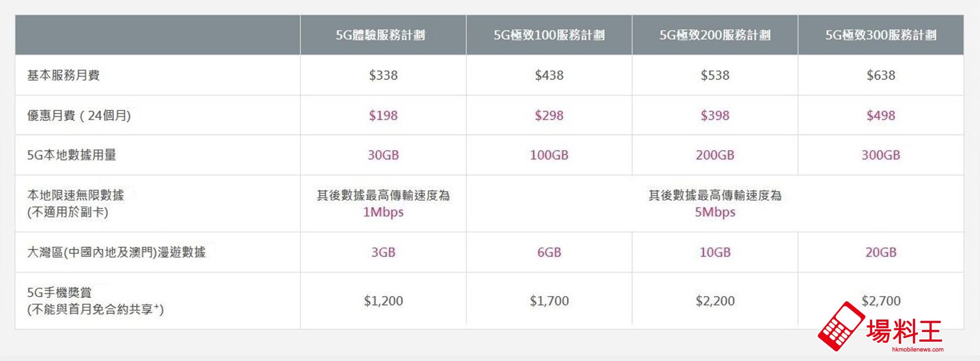Select the $498 discounted monthly fee

coord(880,115)
